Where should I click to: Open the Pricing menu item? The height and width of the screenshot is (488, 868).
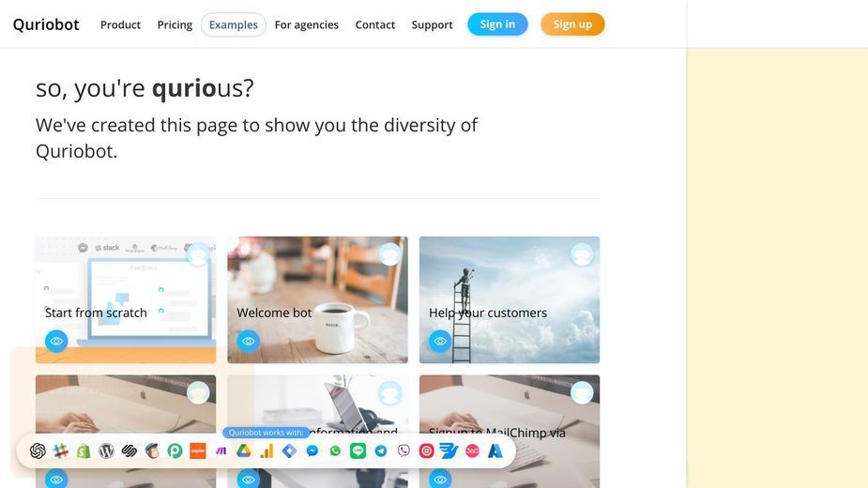click(175, 25)
